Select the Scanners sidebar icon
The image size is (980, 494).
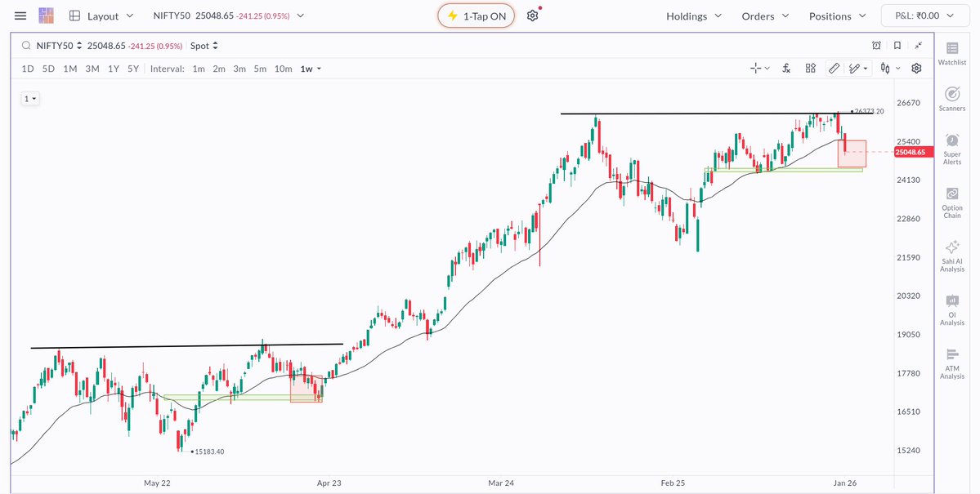(x=951, y=98)
